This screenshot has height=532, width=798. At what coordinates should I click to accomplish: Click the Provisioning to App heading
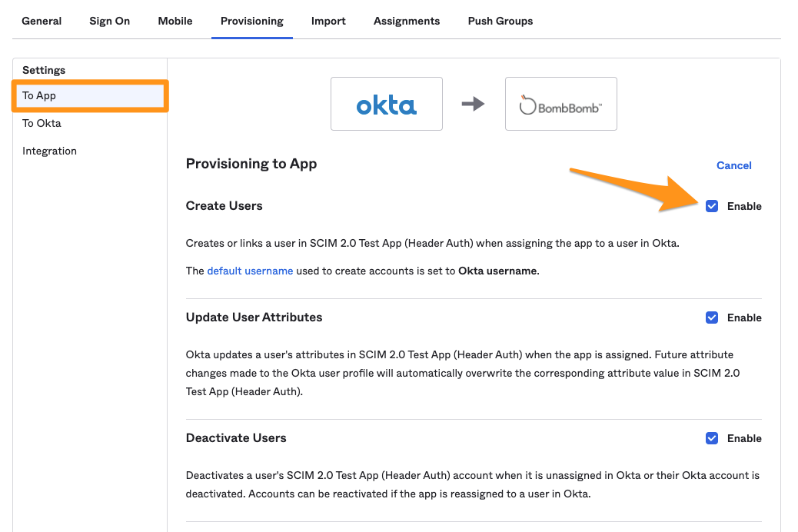[251, 164]
